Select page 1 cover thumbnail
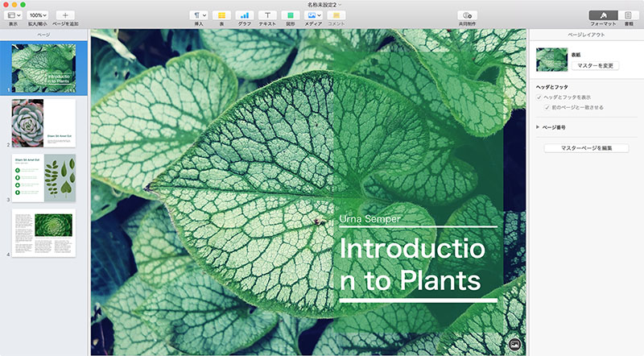The height and width of the screenshot is (356, 644). pyautogui.click(x=43, y=68)
